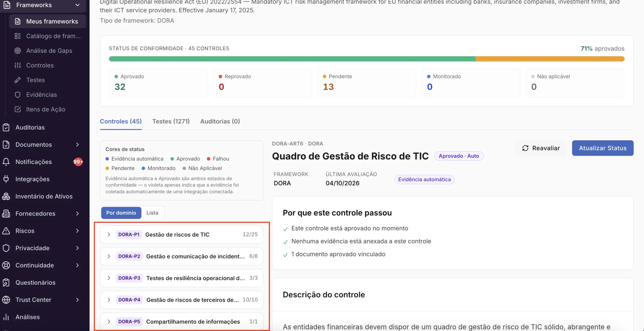644x331 pixels.
Task: Click the Integrações plug icon
Action: point(6,179)
